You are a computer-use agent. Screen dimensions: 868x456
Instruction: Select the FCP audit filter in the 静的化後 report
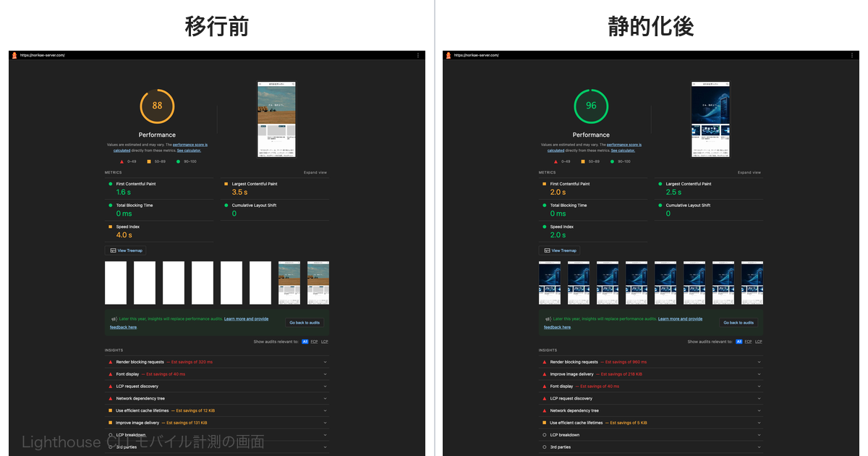748,342
